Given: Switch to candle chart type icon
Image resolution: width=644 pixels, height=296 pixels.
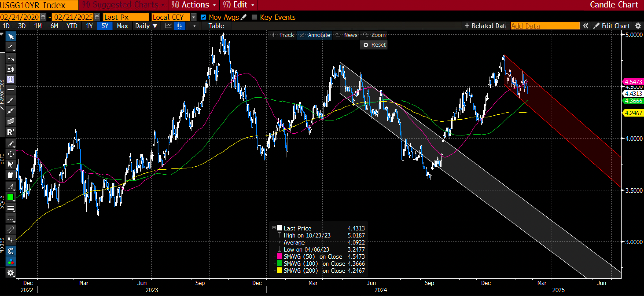Looking at the screenshot, I should click(180, 26).
